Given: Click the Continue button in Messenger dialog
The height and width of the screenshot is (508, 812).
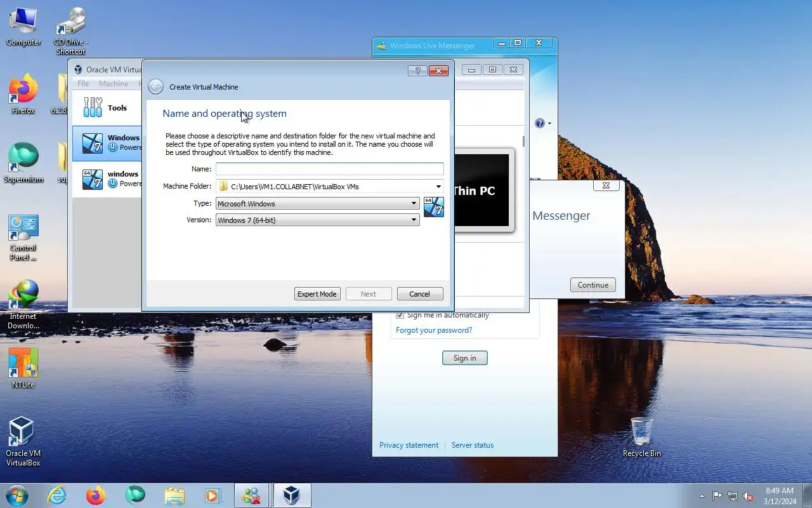Looking at the screenshot, I should (593, 284).
